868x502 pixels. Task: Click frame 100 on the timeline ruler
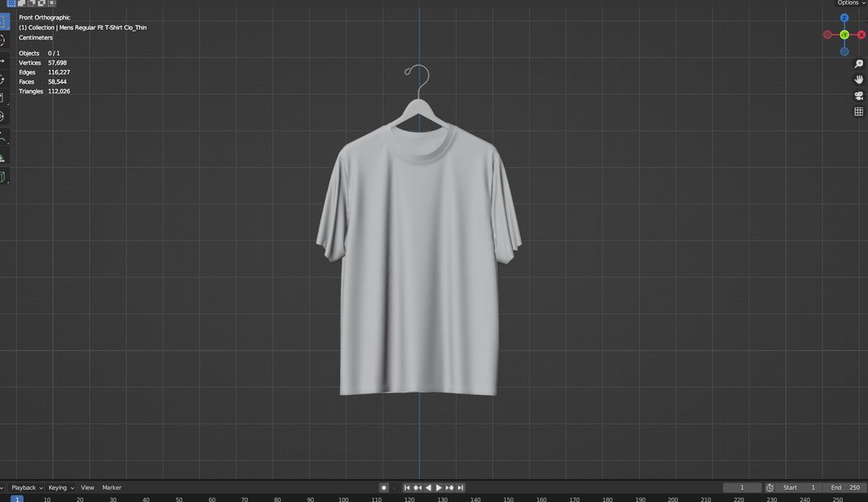(344, 499)
